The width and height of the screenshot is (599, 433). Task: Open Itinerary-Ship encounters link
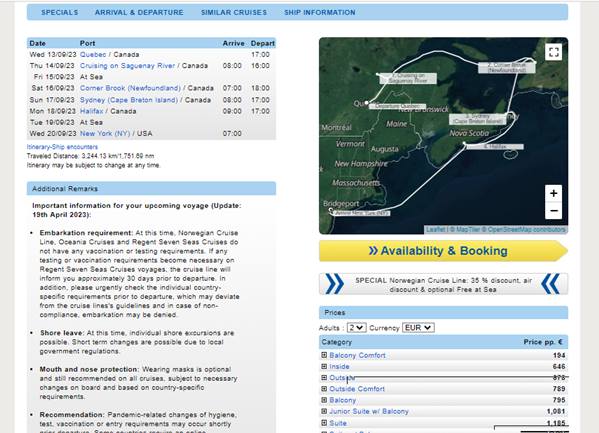tap(62, 147)
